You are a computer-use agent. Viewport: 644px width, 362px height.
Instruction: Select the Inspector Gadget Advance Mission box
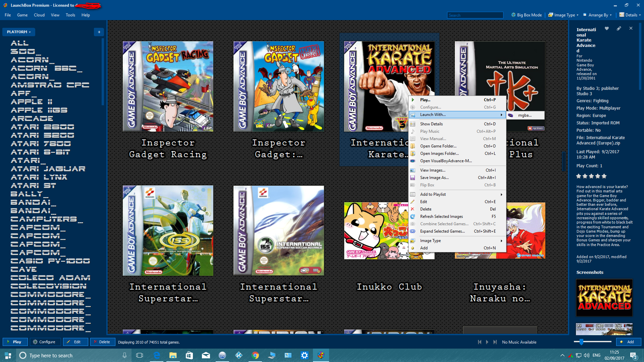coord(279,86)
